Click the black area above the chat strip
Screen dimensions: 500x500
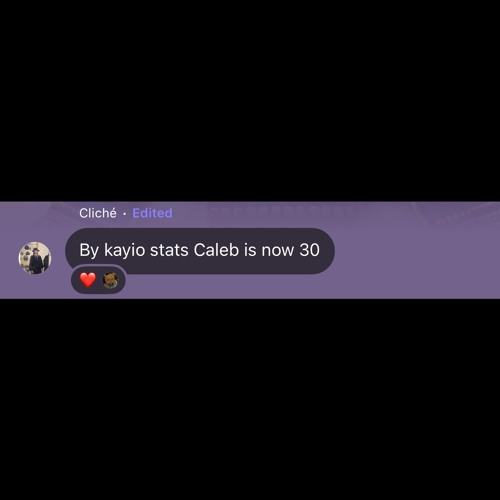250,100
